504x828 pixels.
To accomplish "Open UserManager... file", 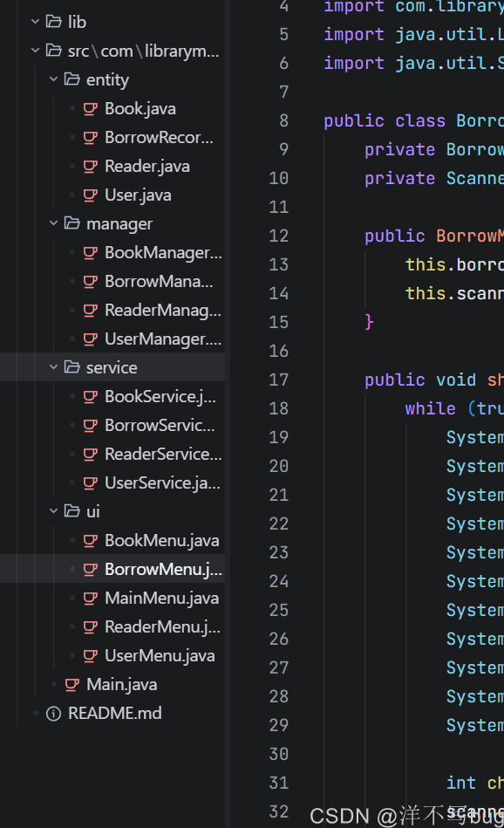I will pyautogui.click(x=163, y=339).
